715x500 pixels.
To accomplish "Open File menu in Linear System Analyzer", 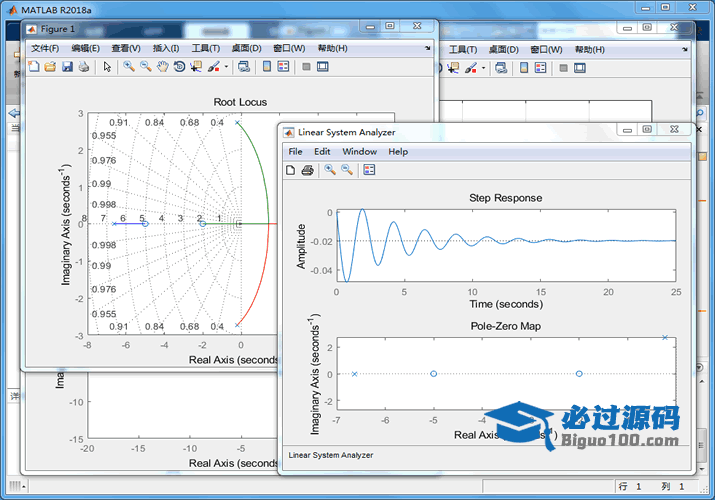I will pos(295,152).
